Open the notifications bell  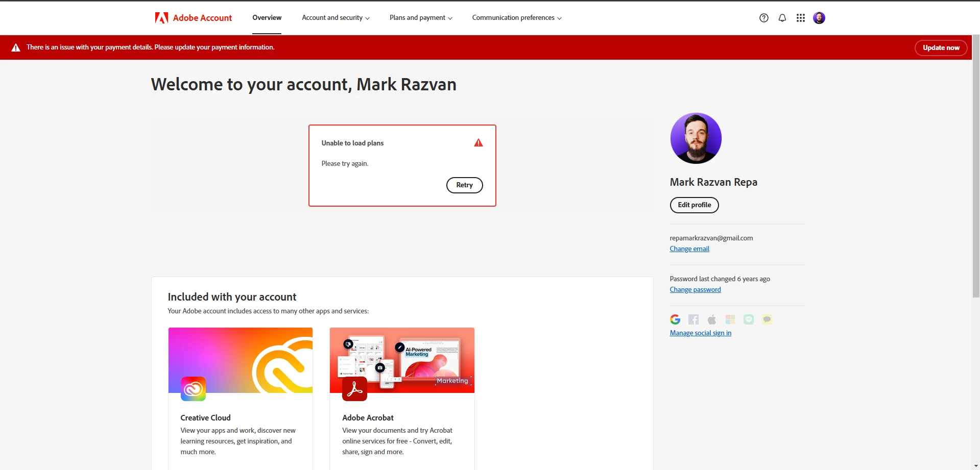tap(782, 18)
